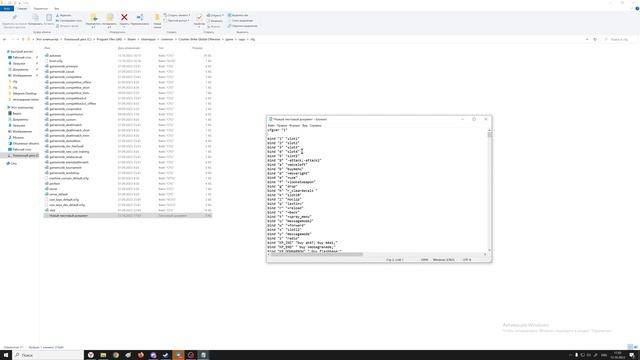Open Notepad's Format menu
This screenshot has height=360, width=640.
coord(294,126)
